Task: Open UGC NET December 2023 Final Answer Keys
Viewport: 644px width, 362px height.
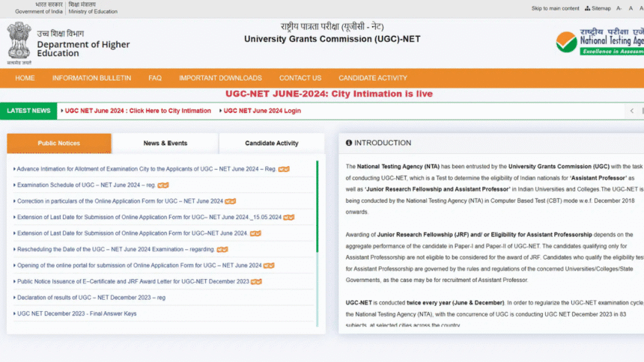Action: point(76,313)
